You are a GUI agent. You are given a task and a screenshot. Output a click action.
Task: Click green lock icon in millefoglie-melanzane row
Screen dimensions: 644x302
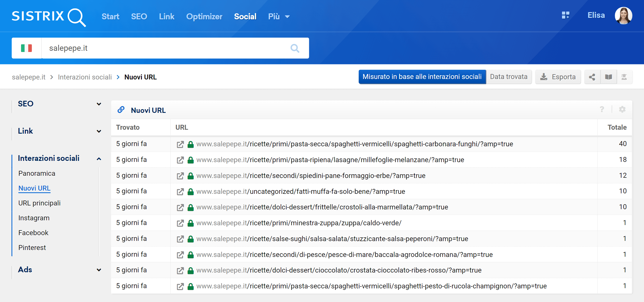[x=190, y=160]
